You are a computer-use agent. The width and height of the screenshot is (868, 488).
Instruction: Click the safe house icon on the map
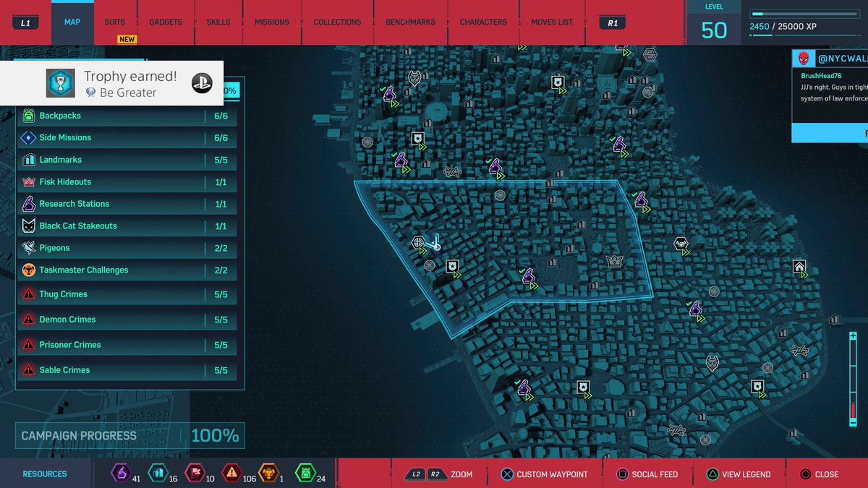[799, 267]
